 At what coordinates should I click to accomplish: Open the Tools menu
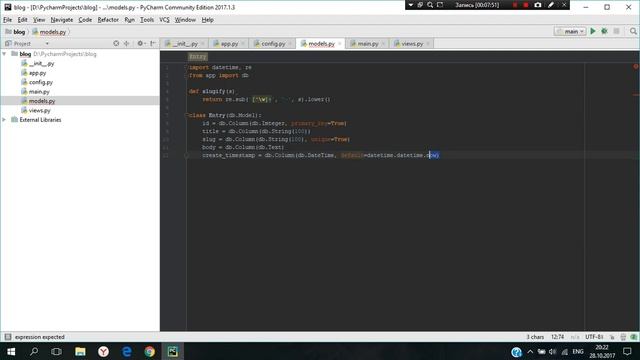[147, 20]
